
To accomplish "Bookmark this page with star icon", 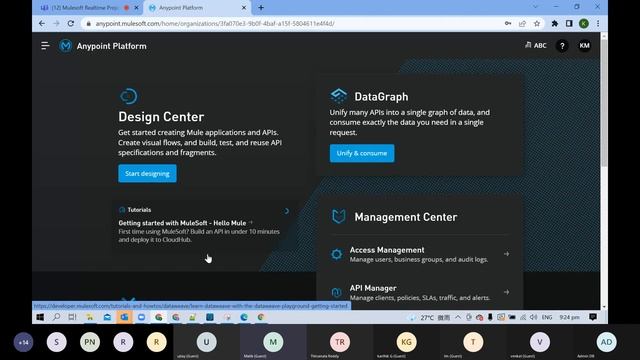I will [x=537, y=24].
